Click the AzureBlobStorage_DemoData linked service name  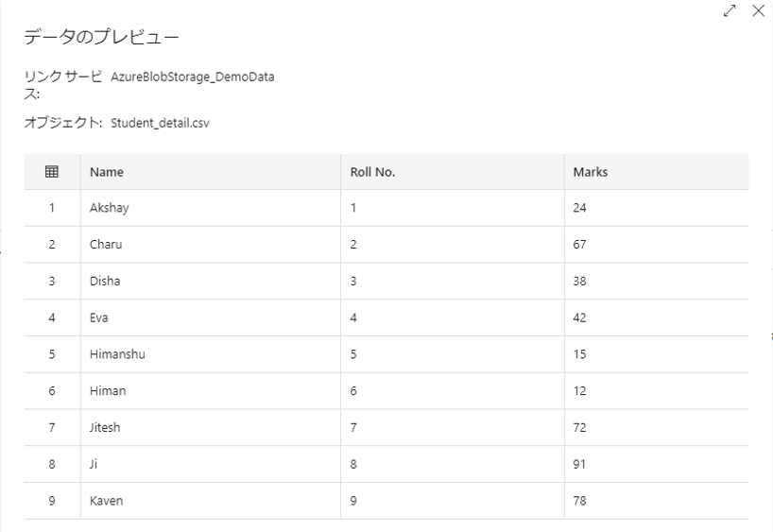pos(193,77)
